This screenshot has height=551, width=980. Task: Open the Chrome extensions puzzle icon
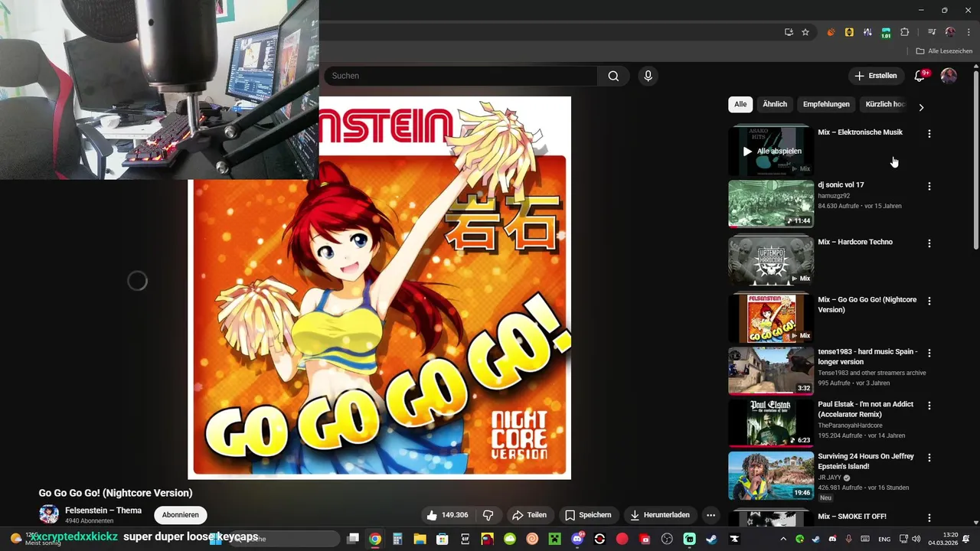(x=904, y=32)
